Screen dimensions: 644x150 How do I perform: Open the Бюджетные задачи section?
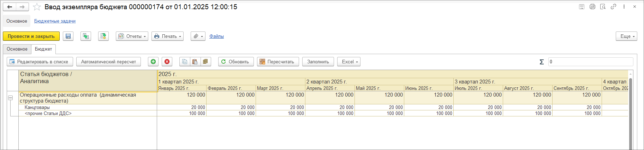[55, 21]
